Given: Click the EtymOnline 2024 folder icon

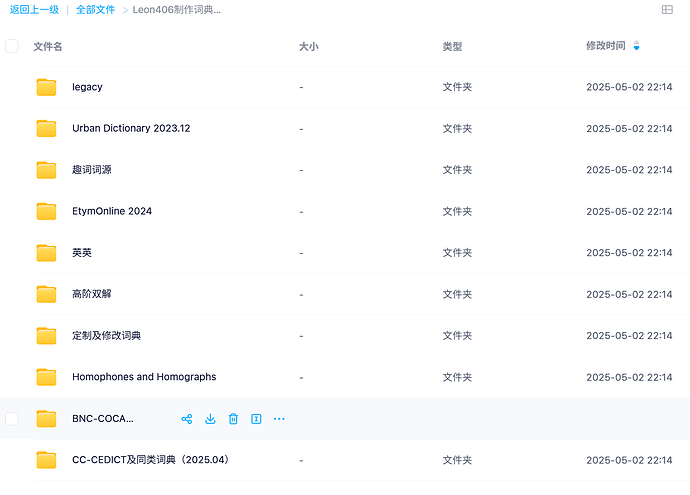Looking at the screenshot, I should [46, 211].
